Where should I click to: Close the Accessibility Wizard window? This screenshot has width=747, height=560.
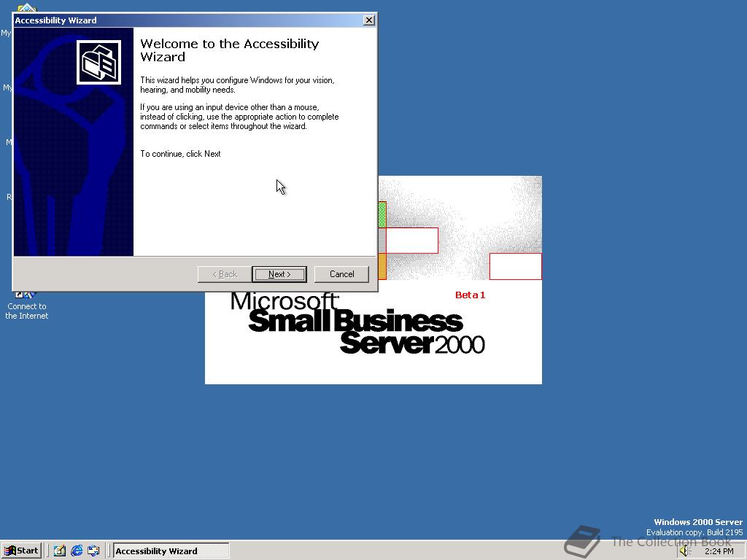pyautogui.click(x=368, y=20)
